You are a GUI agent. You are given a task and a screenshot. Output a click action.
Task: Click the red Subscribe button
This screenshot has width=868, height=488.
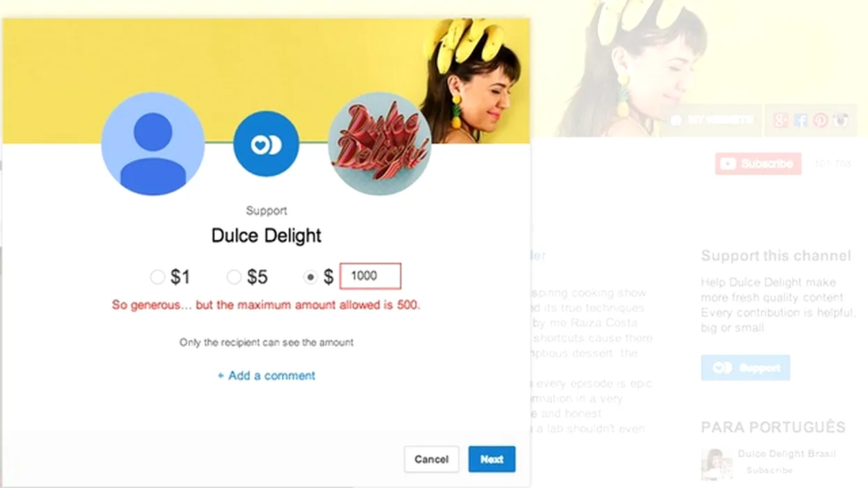coord(758,164)
